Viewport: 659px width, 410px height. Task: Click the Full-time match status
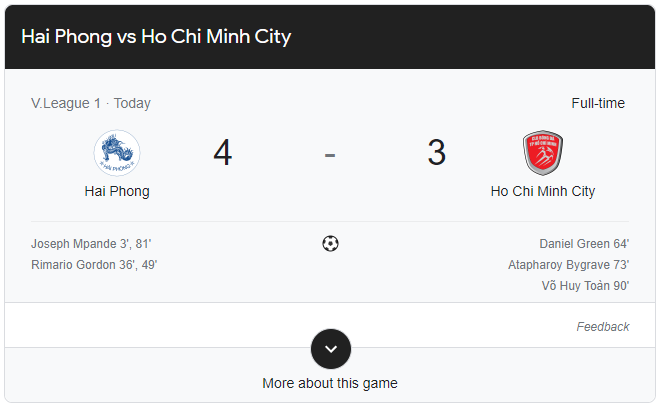598,103
